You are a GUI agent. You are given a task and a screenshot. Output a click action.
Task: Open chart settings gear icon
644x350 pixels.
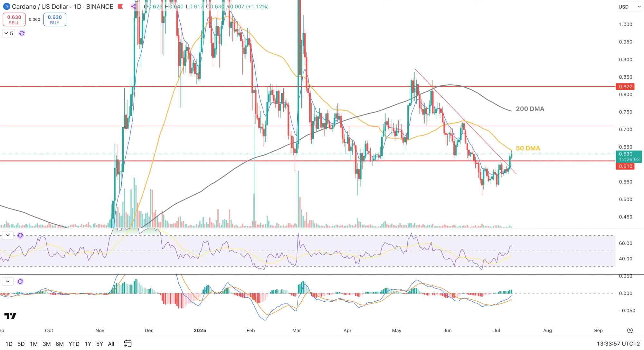(x=630, y=330)
